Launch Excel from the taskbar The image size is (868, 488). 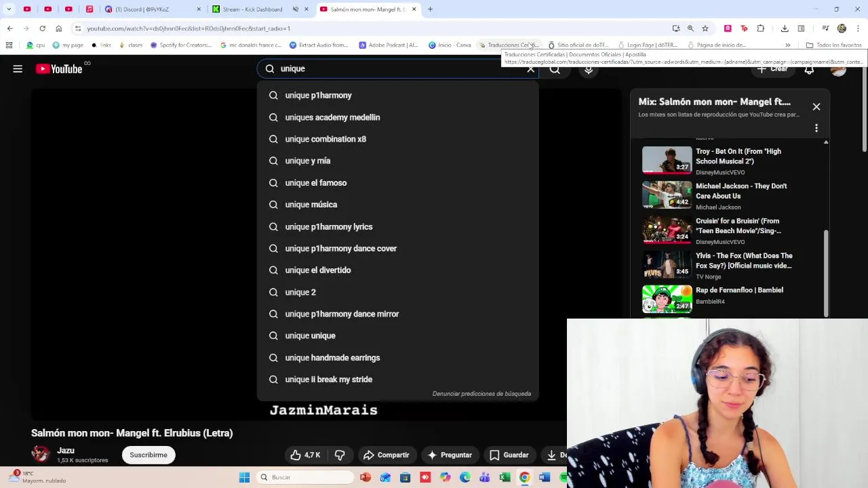pyautogui.click(x=505, y=477)
